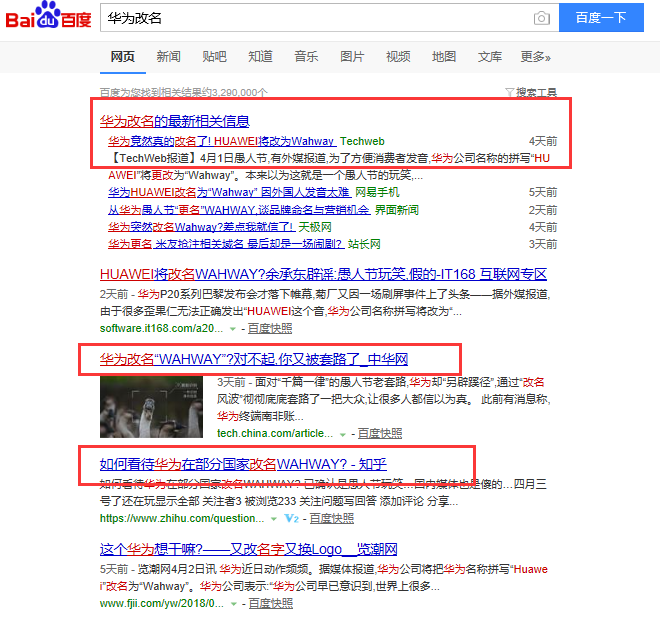
Task: Open 界面新闻 article 从华为愚人节更名WAHWAY
Action: point(239,210)
